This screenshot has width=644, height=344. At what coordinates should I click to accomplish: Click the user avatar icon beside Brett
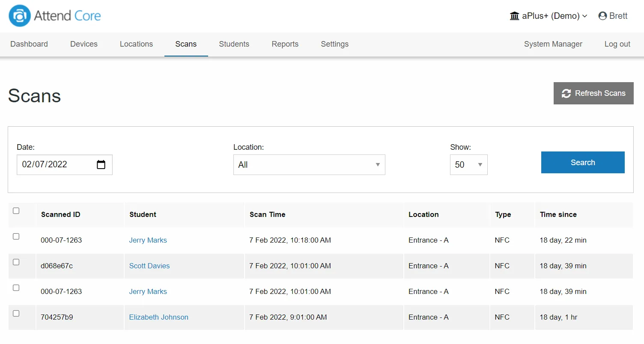[602, 16]
